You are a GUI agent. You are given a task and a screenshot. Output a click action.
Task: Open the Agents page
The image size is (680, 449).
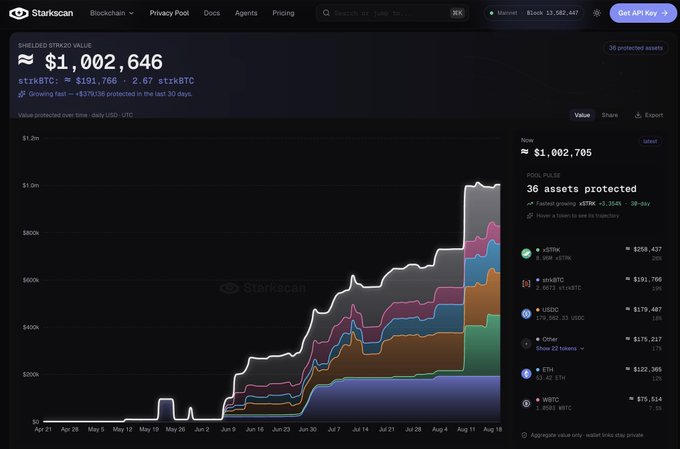[x=246, y=13]
